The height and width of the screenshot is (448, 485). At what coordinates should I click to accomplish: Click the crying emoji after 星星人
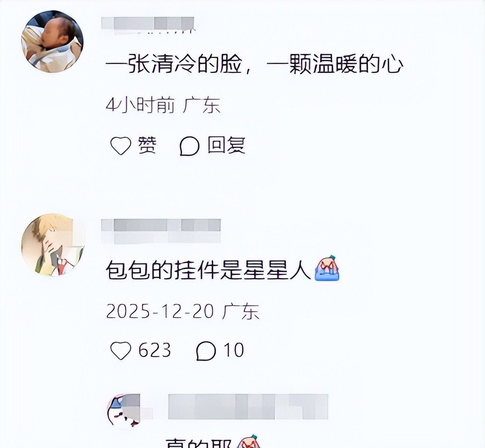327,269
